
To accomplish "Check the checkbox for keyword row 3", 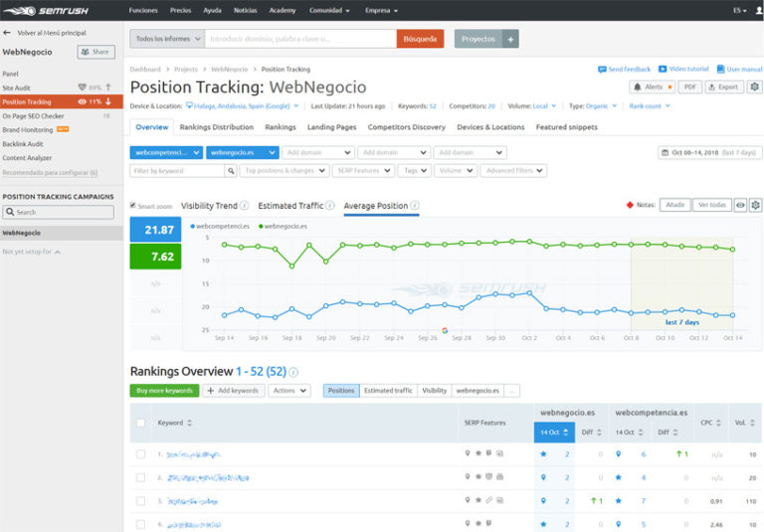I will click(141, 501).
